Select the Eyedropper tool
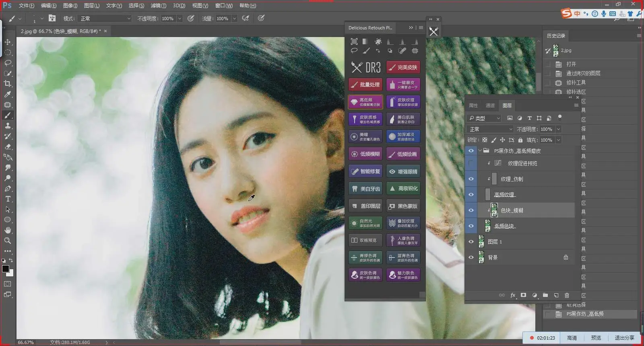The image size is (644, 346). (x=8, y=94)
